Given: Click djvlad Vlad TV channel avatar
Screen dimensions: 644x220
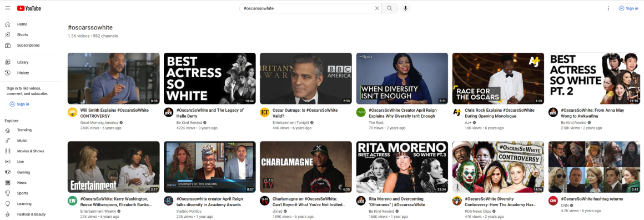Looking at the screenshot, I should tap(264, 201).
